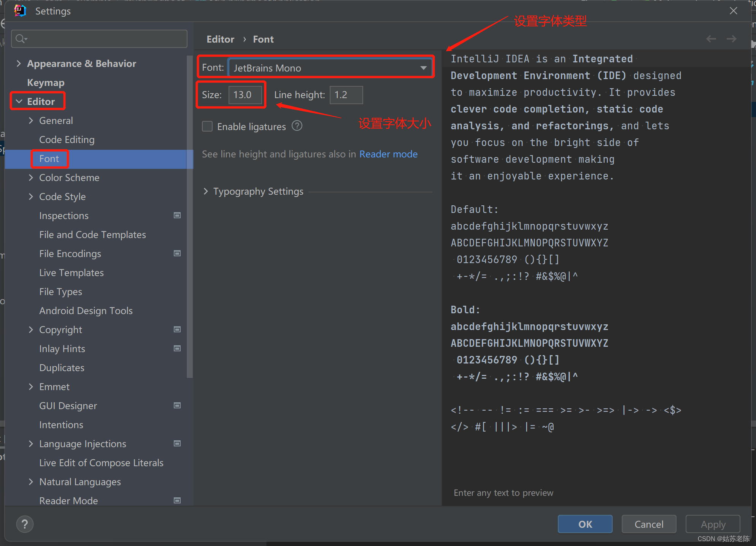Click the Line height input field
This screenshot has height=546, width=756.
click(346, 95)
